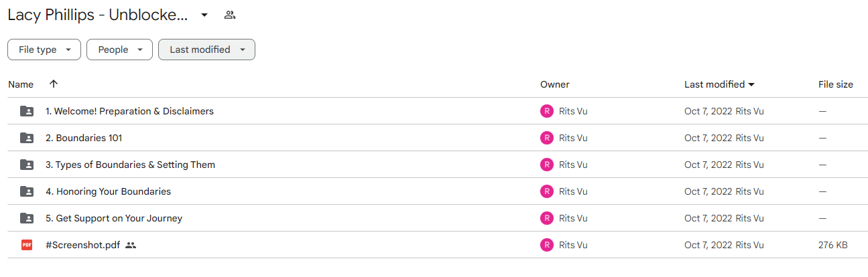Click the Name column header
Screen dimensions: 868x277
pyautogui.click(x=21, y=84)
